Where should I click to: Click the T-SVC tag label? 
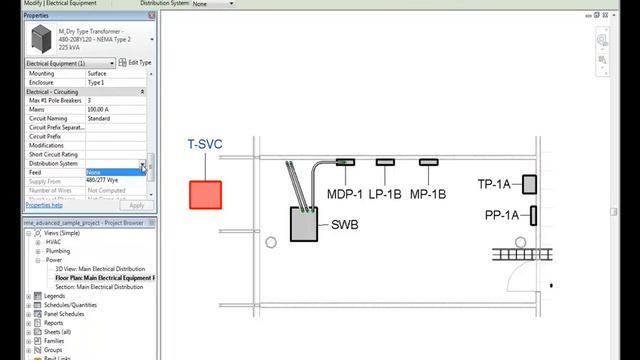pos(205,144)
